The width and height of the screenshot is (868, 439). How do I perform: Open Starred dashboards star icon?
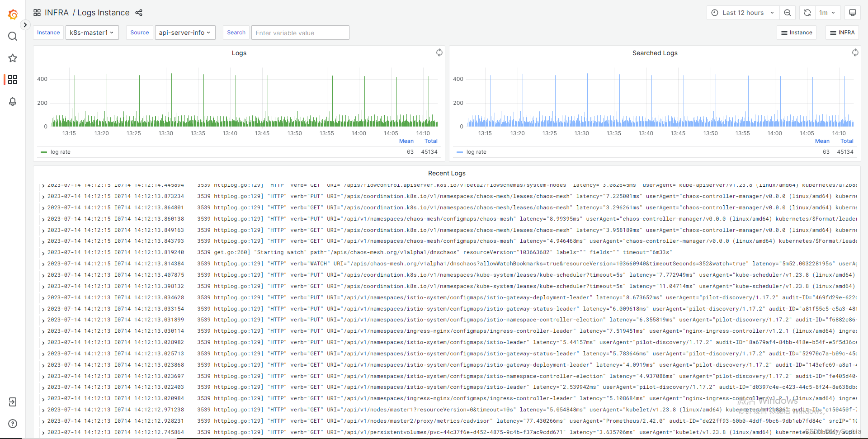pyautogui.click(x=13, y=58)
